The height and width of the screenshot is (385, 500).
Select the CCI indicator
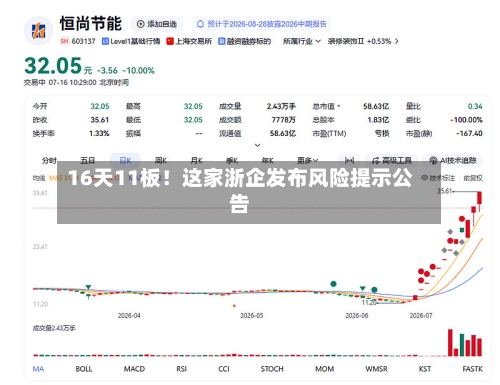(224, 369)
